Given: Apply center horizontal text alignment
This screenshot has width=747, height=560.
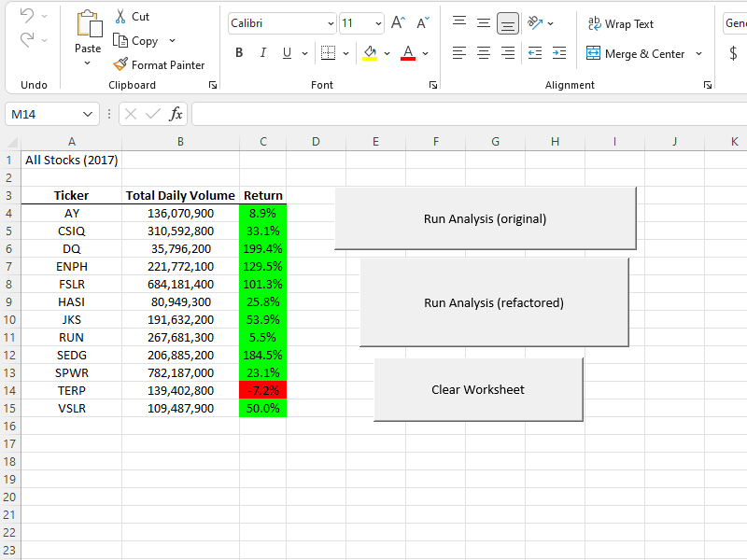Looking at the screenshot, I should pyautogui.click(x=484, y=53).
